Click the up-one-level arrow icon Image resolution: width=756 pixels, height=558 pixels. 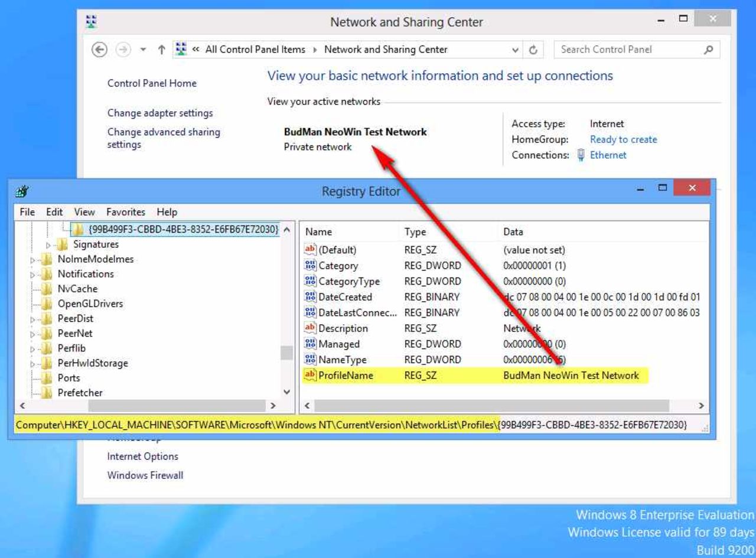click(161, 50)
